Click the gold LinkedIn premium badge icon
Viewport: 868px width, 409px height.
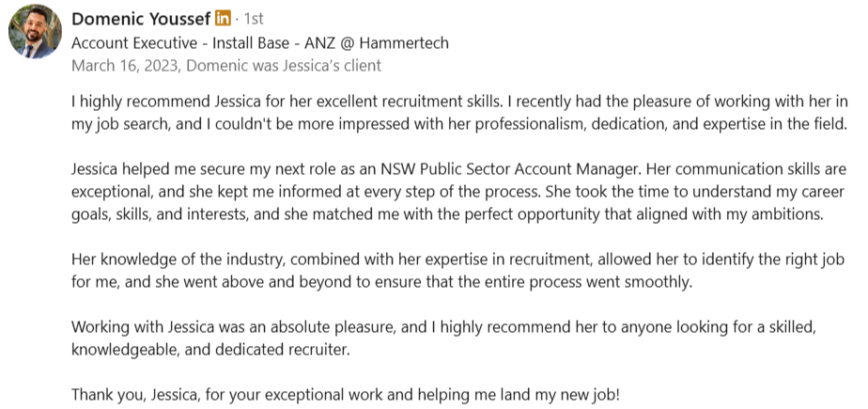pyautogui.click(x=223, y=18)
